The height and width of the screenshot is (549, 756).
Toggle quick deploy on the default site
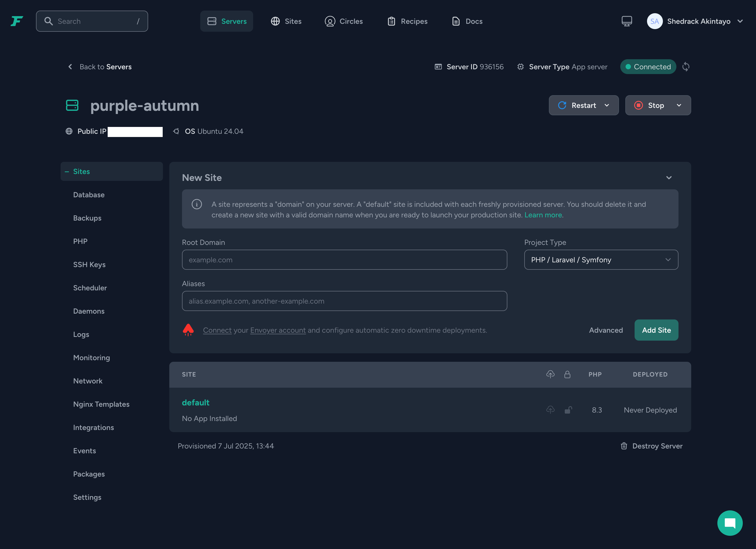tap(550, 410)
